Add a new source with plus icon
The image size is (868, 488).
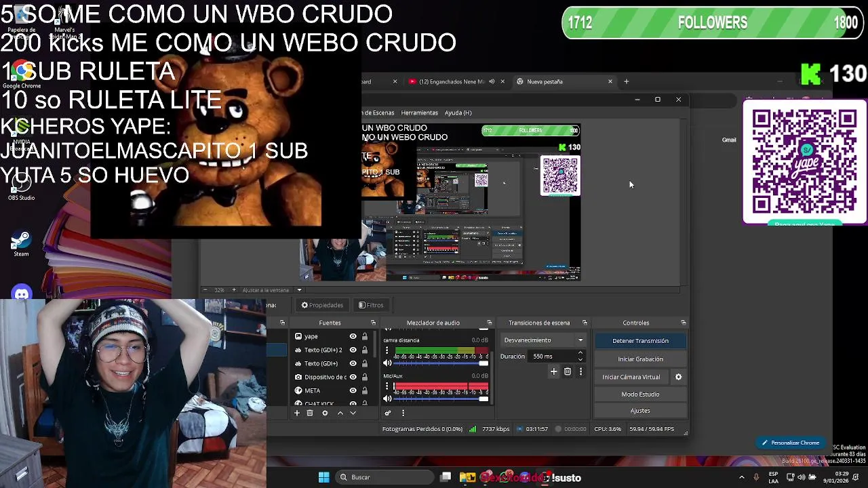(296, 413)
